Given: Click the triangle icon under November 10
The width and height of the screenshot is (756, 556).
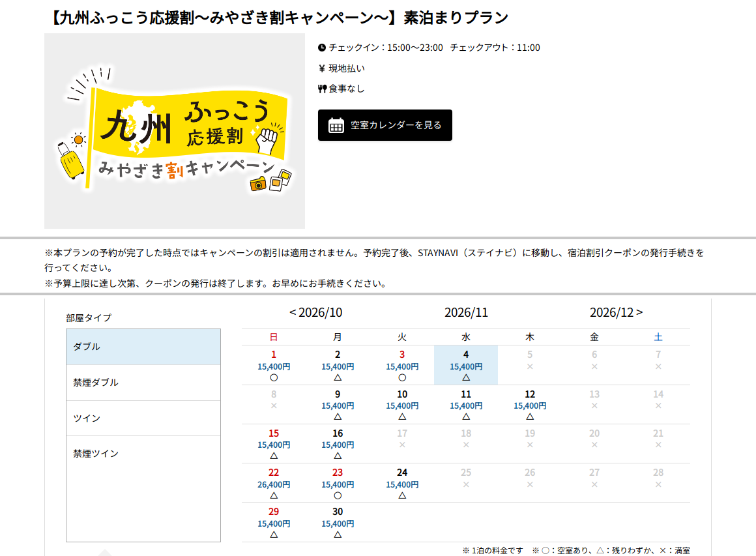Looking at the screenshot, I should [402, 417].
